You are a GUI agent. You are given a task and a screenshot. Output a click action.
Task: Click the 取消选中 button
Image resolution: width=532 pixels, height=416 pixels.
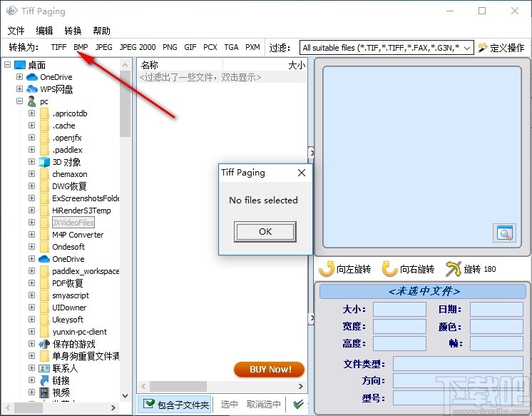pos(264,404)
